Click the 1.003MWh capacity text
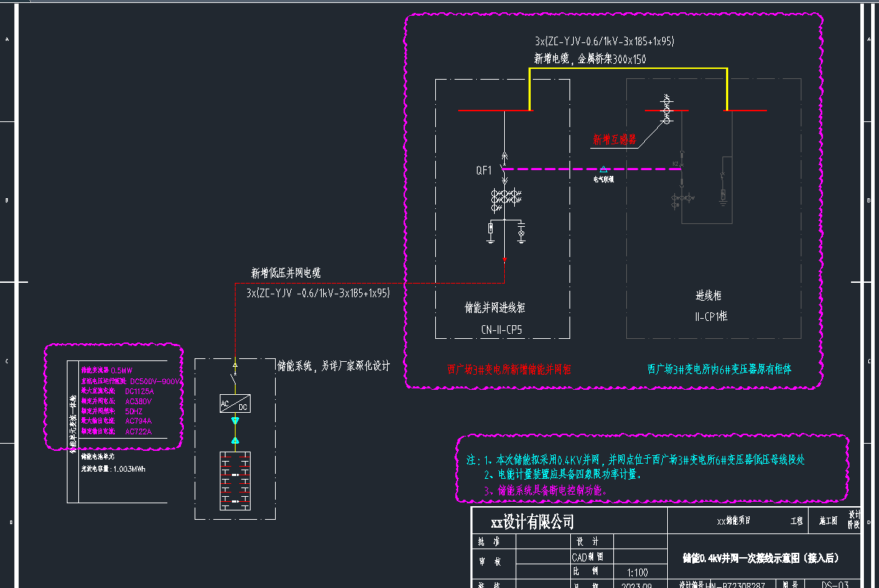 [x=133, y=468]
